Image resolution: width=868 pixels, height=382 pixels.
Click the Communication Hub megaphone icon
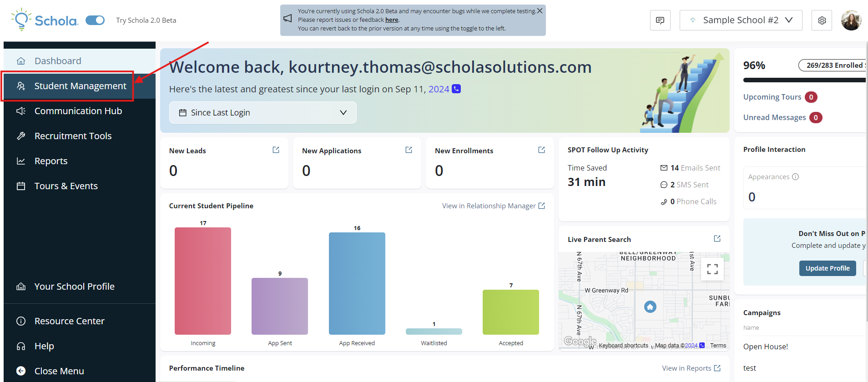pyautogui.click(x=21, y=111)
